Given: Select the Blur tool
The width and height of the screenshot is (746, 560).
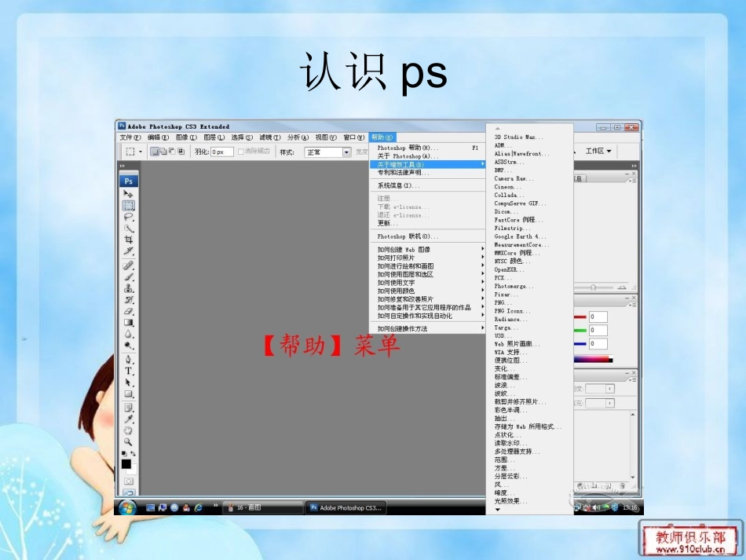Looking at the screenshot, I should click(129, 334).
